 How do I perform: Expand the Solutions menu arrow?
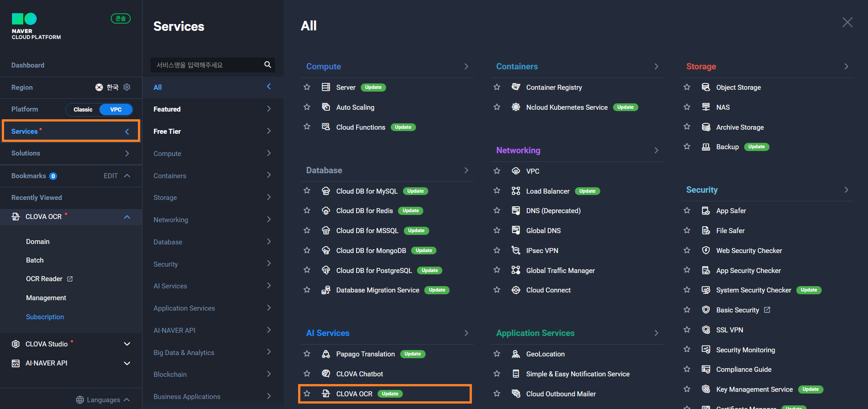[x=127, y=153]
